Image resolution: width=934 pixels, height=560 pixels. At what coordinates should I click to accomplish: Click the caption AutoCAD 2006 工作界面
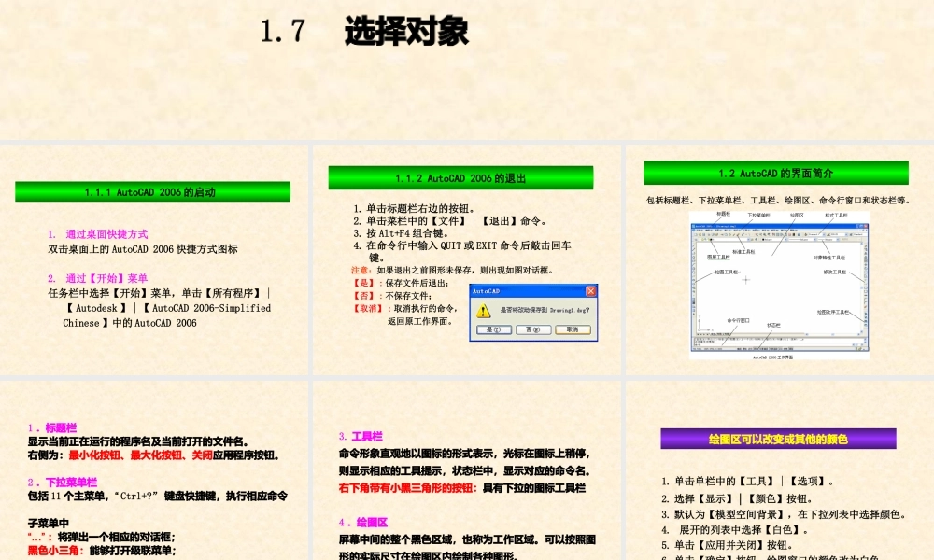772,357
